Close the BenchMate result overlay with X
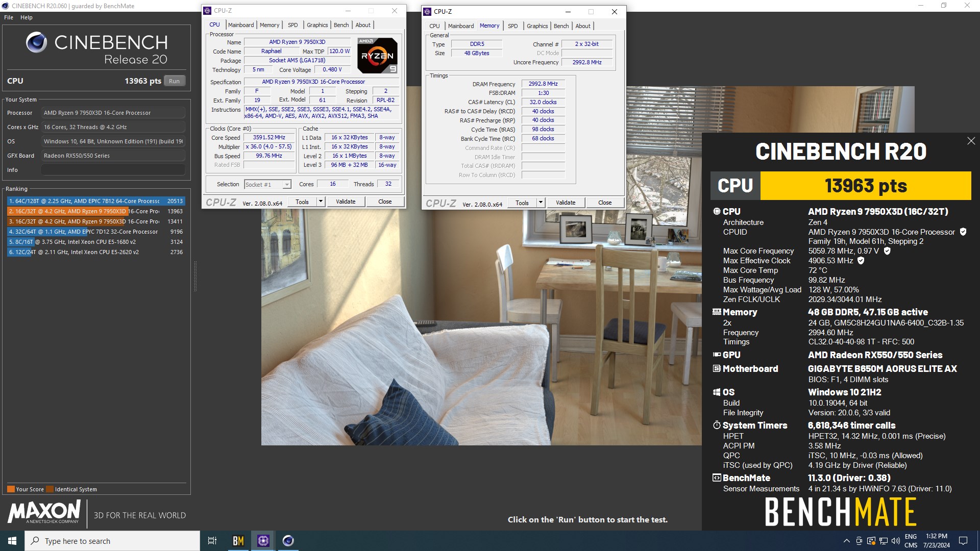980x551 pixels. tap(971, 141)
